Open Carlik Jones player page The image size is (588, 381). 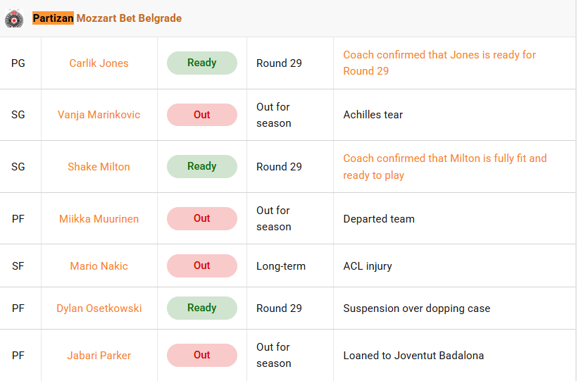pos(99,63)
